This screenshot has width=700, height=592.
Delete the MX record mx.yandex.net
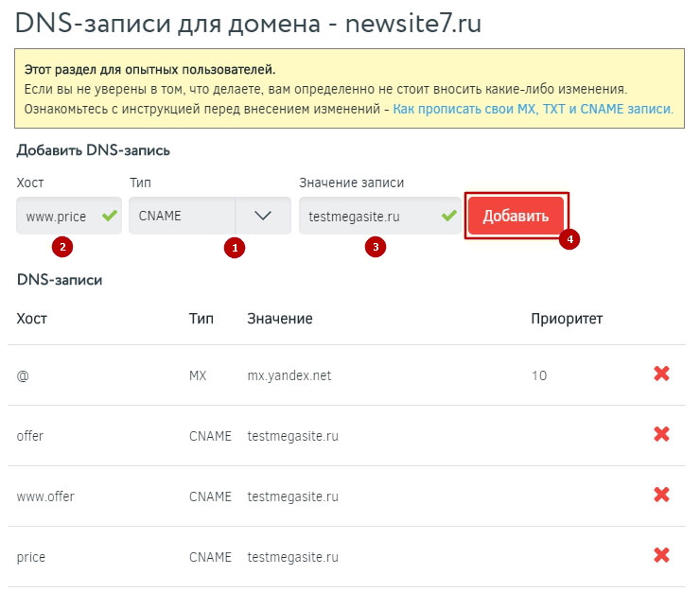661,374
